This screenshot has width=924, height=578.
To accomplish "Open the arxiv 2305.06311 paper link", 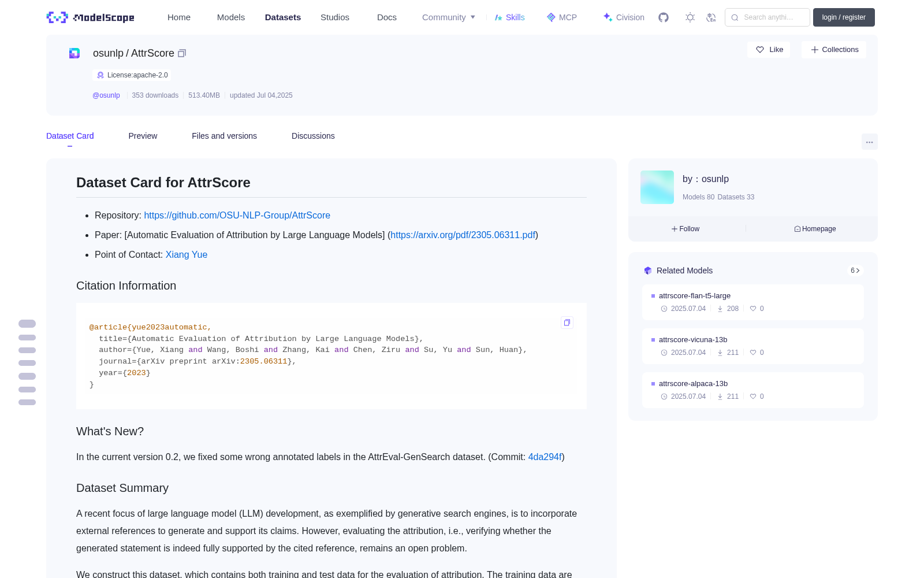I will [x=463, y=235].
